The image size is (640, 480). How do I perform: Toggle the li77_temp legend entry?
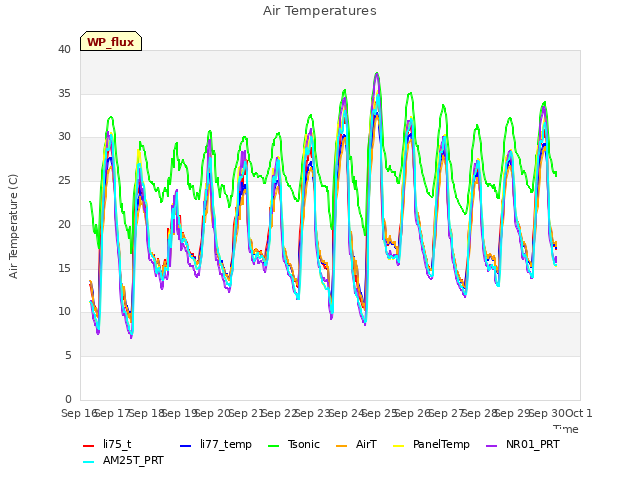pyautogui.click(x=216, y=444)
